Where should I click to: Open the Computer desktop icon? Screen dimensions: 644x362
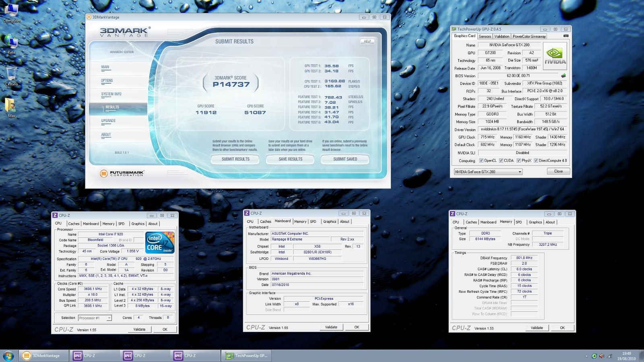12,13
